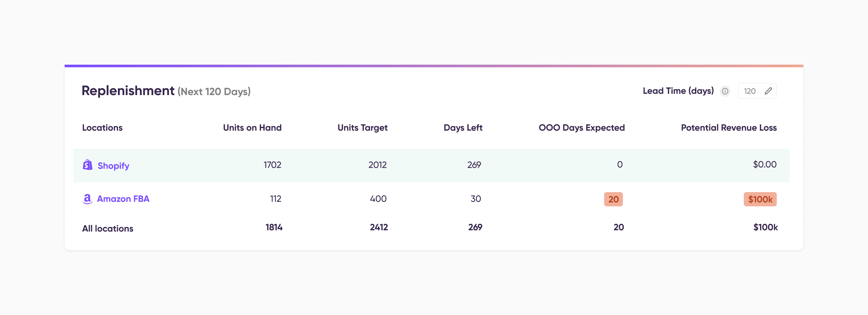Click the Potential Revenue Loss header
Viewport: 868px width, 315px height.
(729, 128)
